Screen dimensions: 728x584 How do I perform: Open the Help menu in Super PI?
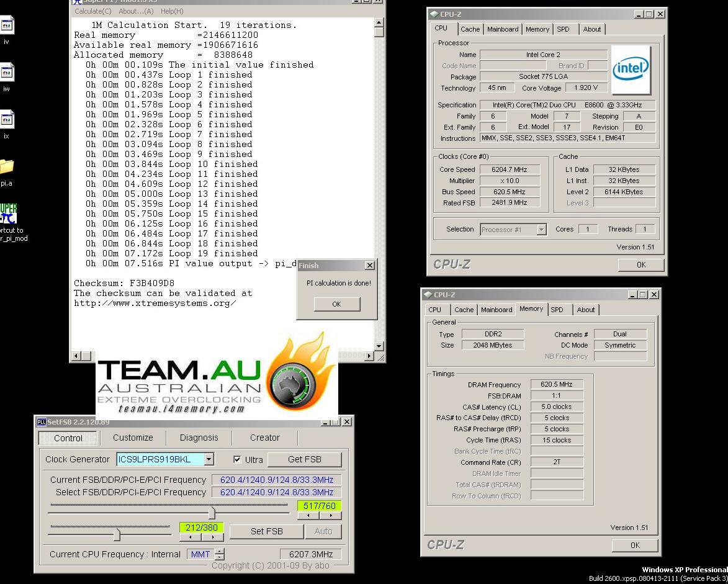click(x=172, y=11)
